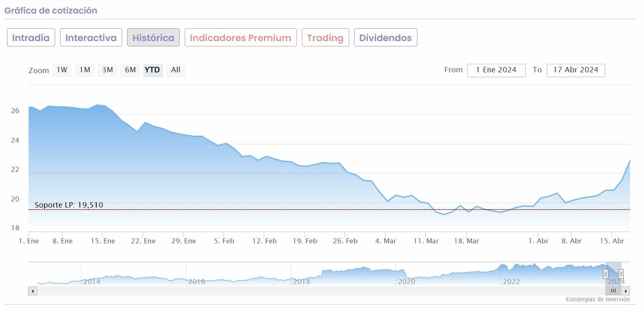Viewport: 644px width, 312px height.
Task: Select the 6M zoom button
Action: pyautogui.click(x=130, y=70)
